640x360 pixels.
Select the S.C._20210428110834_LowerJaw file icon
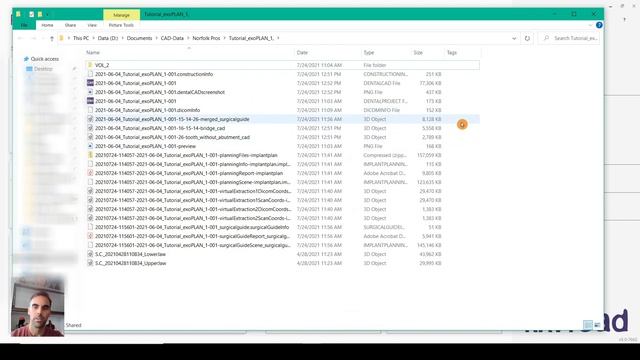click(90, 254)
